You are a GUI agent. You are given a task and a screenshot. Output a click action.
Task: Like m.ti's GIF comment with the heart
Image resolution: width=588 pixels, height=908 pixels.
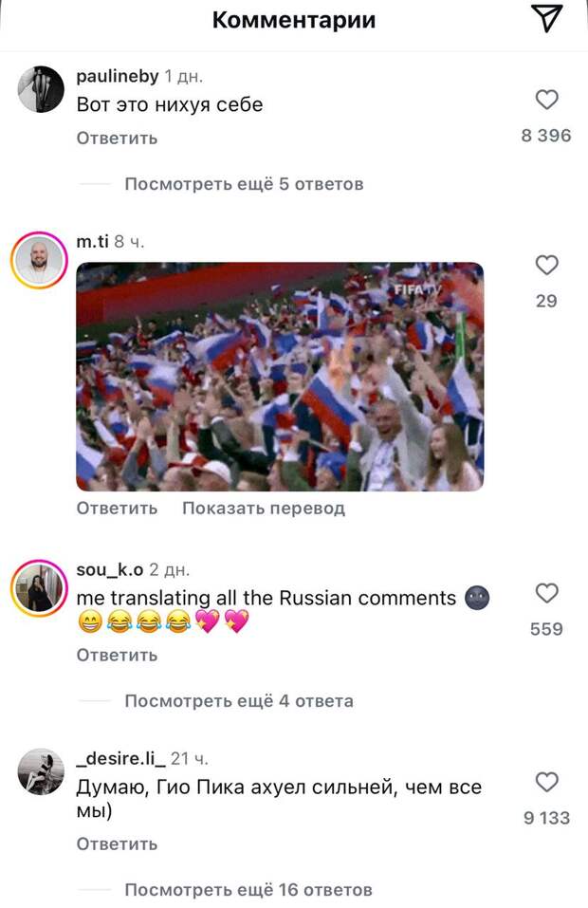tap(546, 266)
